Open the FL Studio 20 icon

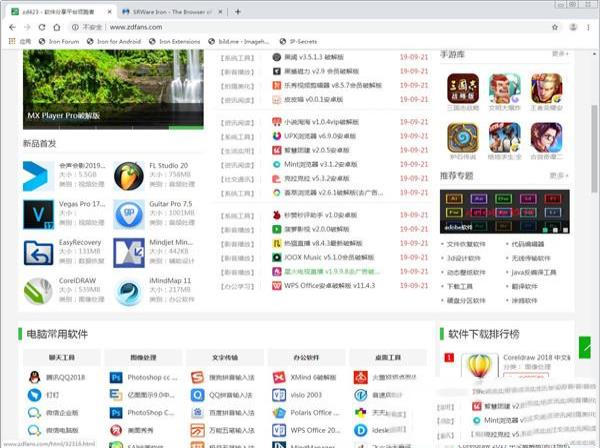[x=129, y=176]
